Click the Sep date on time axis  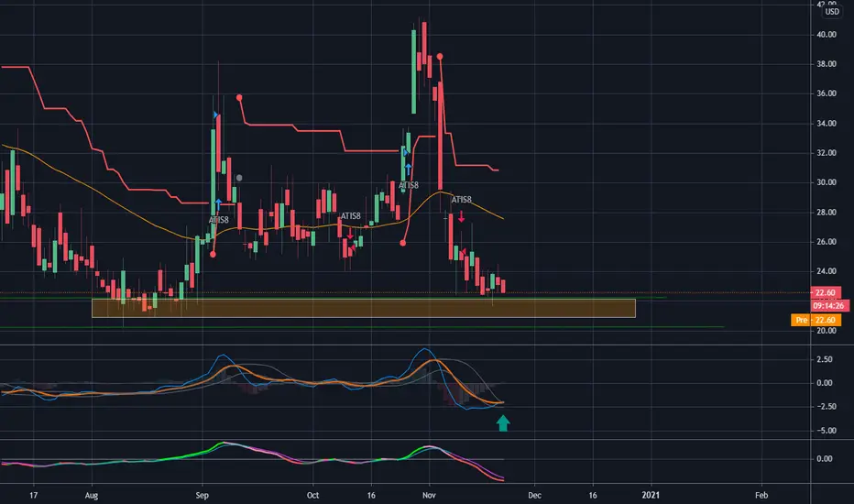click(203, 495)
